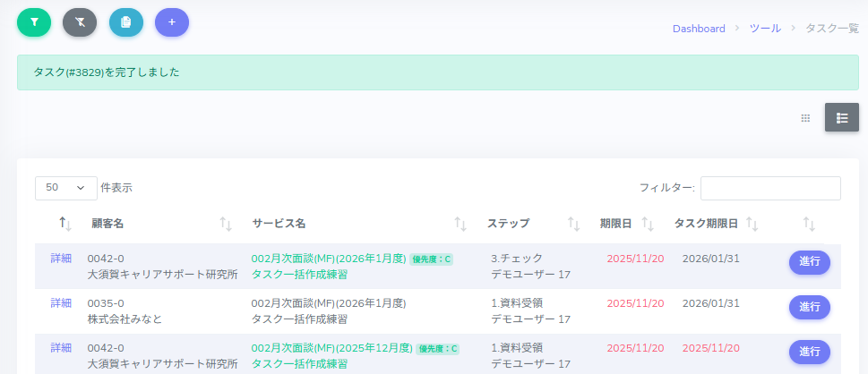
Task: Click the purple plus add button
Action: 172,22
